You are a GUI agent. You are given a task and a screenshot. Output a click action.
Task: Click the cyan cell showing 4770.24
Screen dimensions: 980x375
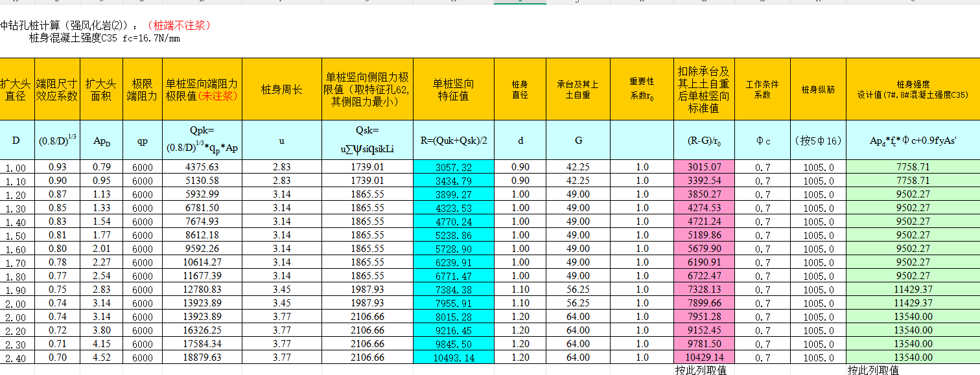click(x=453, y=222)
